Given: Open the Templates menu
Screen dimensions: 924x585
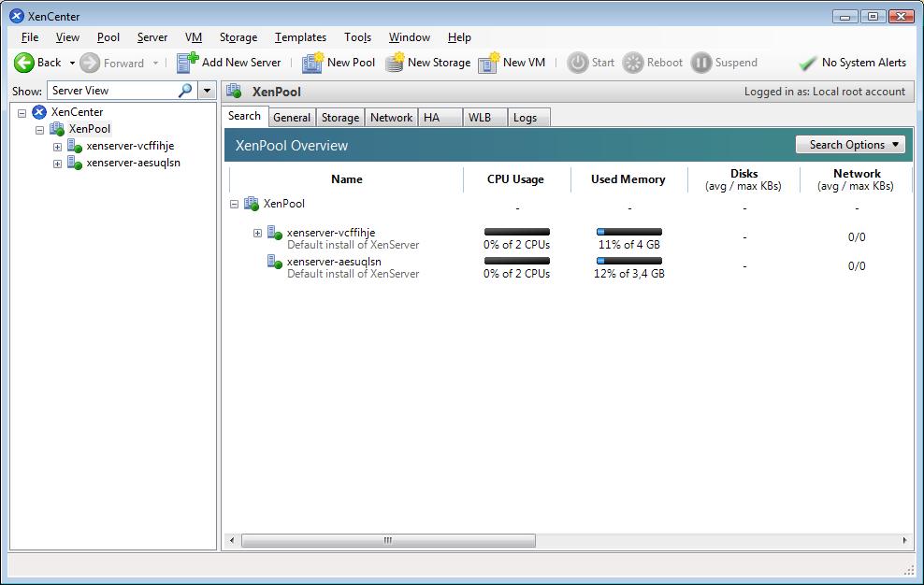Looking at the screenshot, I should coord(300,37).
